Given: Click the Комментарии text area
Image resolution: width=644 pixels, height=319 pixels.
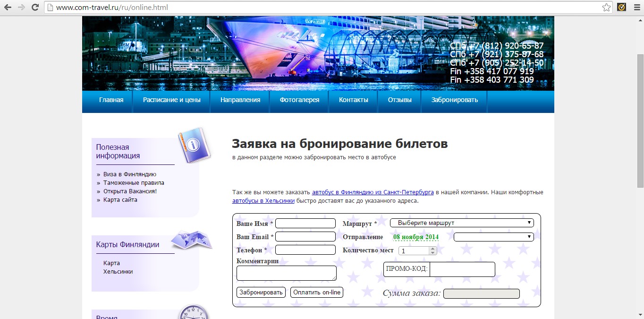Looking at the screenshot, I should click(x=287, y=273).
